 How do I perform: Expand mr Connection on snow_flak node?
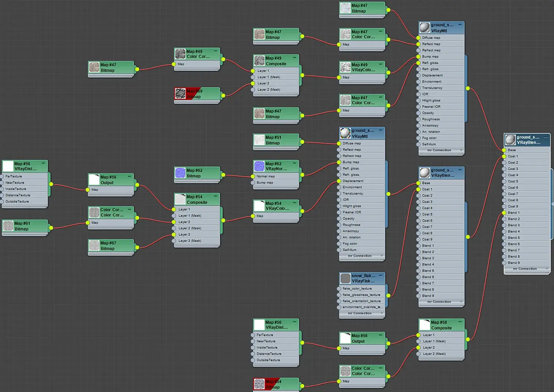pos(382,313)
